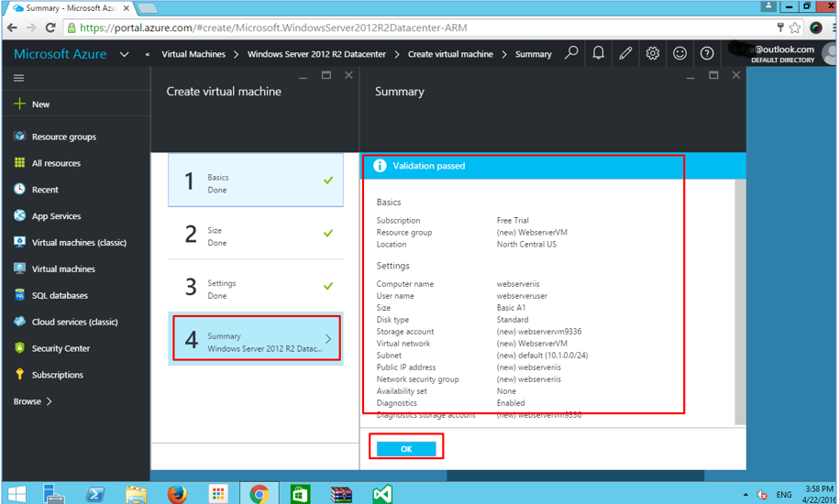Viewport: 839px width, 504px height.
Task: Reload the page
Action: tap(50, 27)
